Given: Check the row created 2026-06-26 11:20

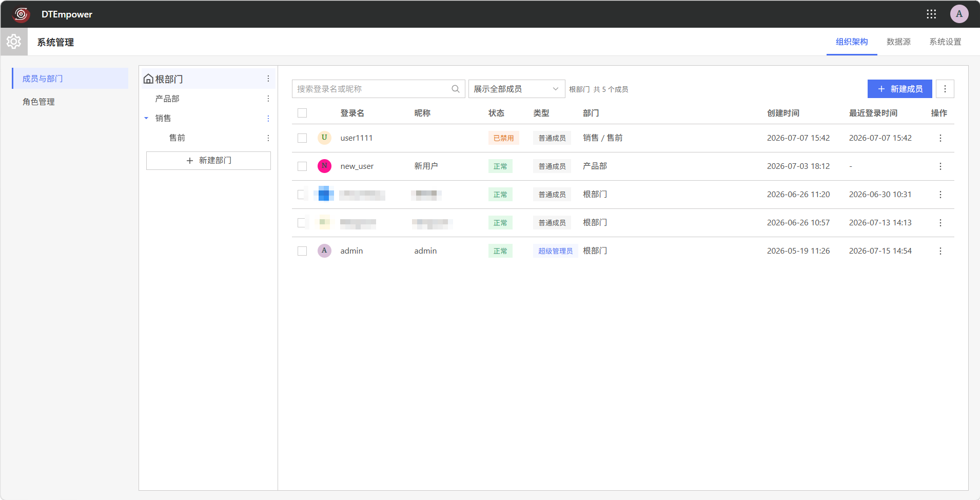Looking at the screenshot, I should pos(302,195).
